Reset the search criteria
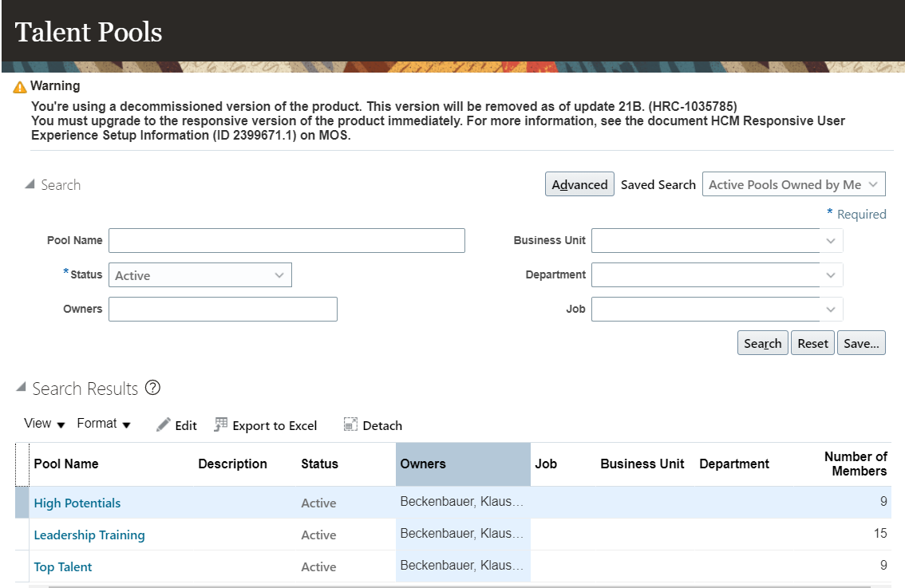This screenshot has width=905, height=588. pos(812,342)
